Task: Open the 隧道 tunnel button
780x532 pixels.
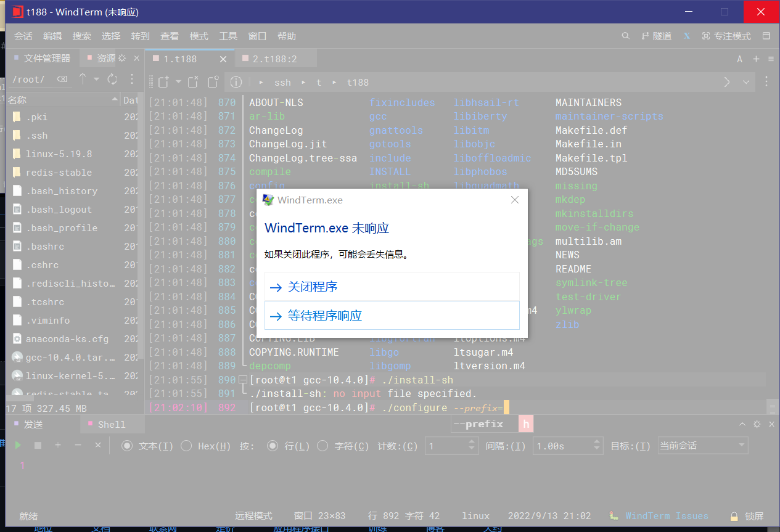Action: click(657, 36)
